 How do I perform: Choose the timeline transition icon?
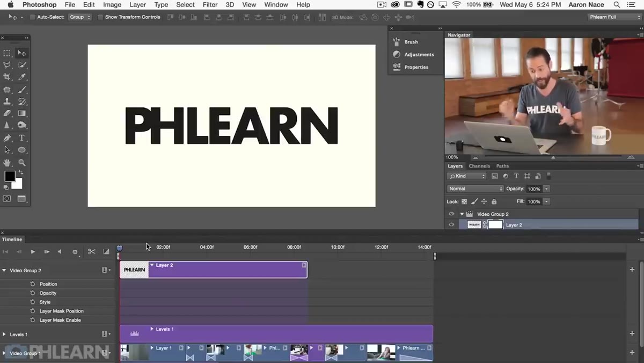pos(106,251)
